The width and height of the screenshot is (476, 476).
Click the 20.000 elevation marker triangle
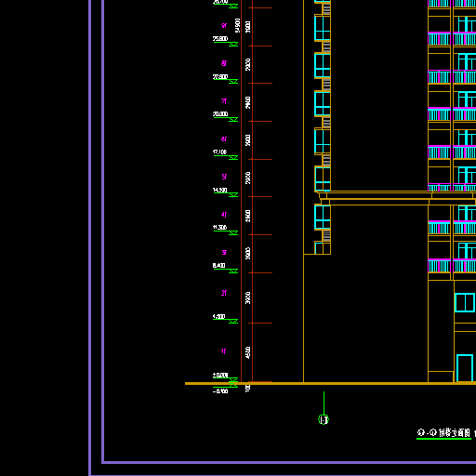233,120
